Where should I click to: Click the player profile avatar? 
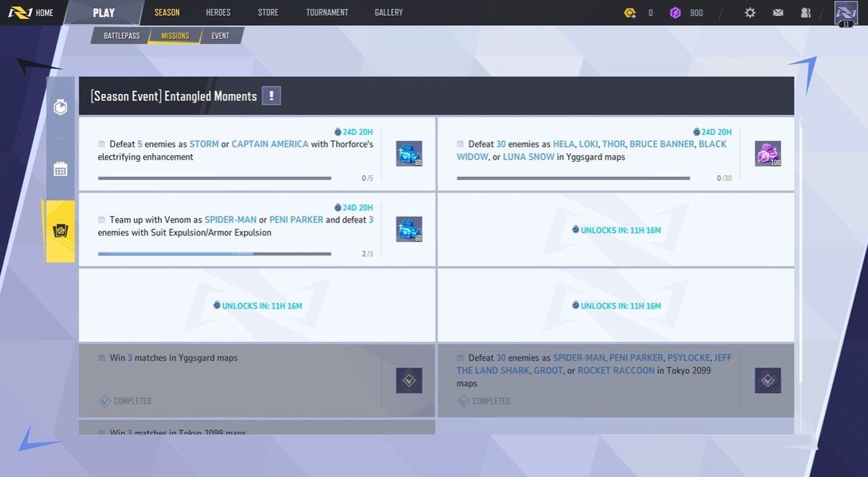coord(846,13)
